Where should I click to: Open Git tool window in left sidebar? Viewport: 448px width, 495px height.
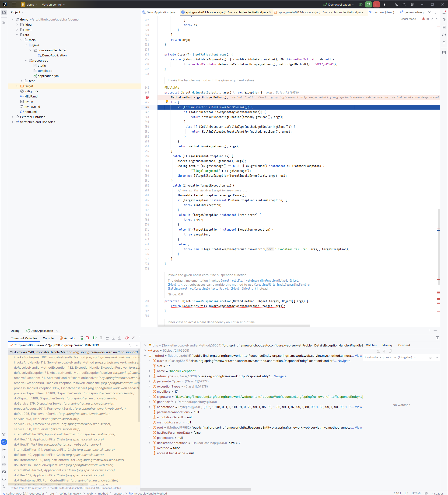[x=4, y=487]
